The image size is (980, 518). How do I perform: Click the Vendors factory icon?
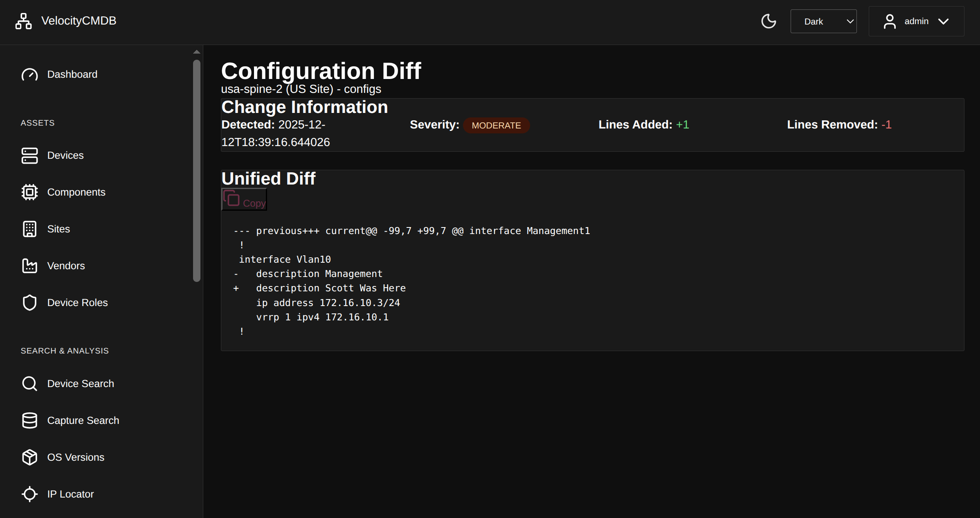click(29, 266)
